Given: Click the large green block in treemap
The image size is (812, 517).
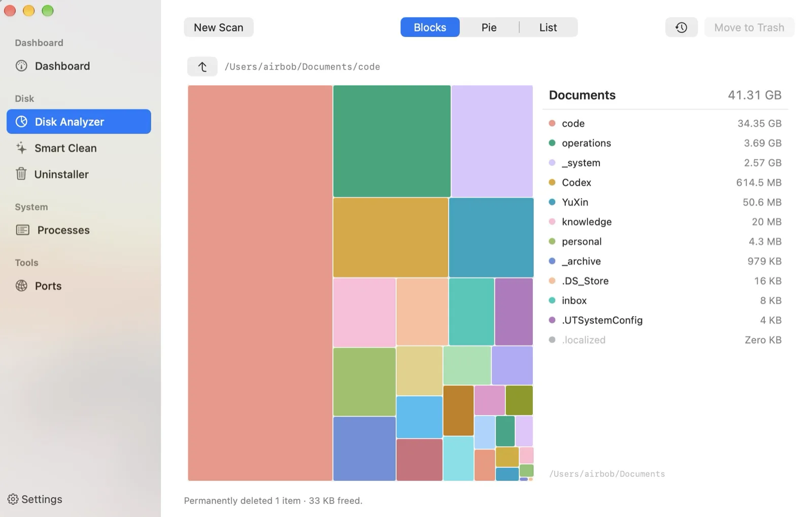Looking at the screenshot, I should [392, 141].
